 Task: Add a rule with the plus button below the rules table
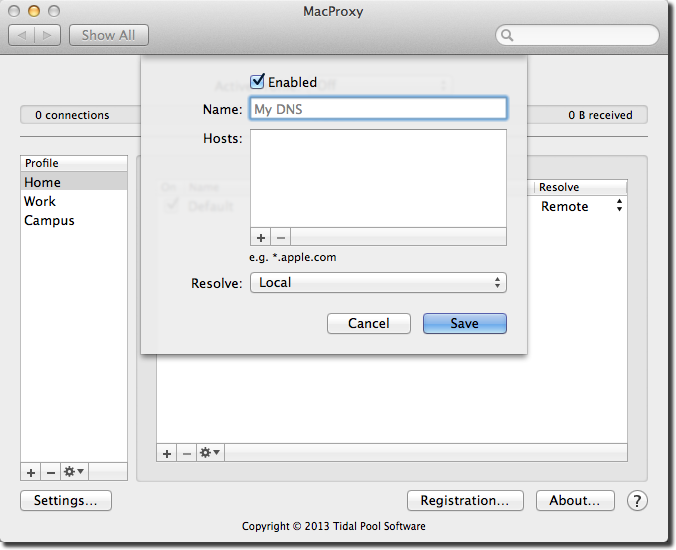(167, 453)
